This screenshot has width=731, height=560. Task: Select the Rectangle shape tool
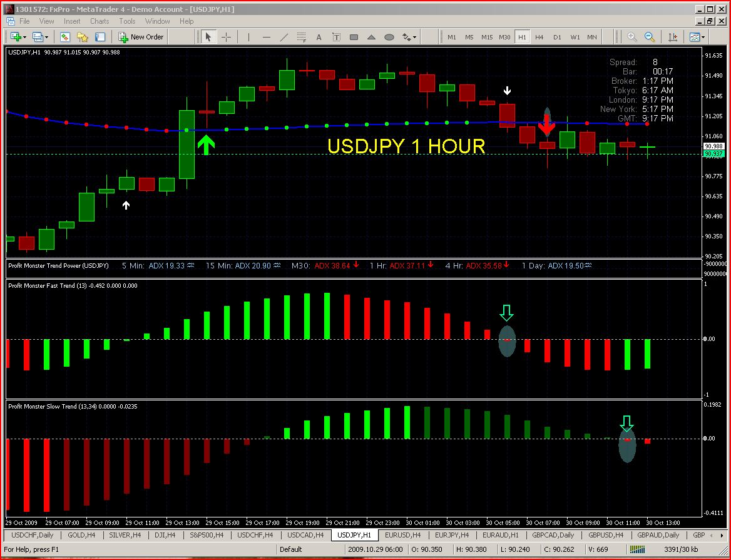click(354, 37)
